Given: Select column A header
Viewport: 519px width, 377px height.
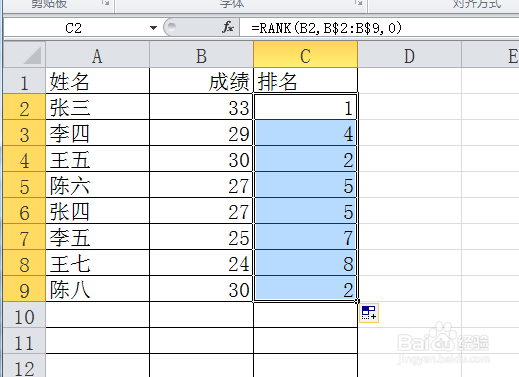Looking at the screenshot, I should [x=97, y=55].
